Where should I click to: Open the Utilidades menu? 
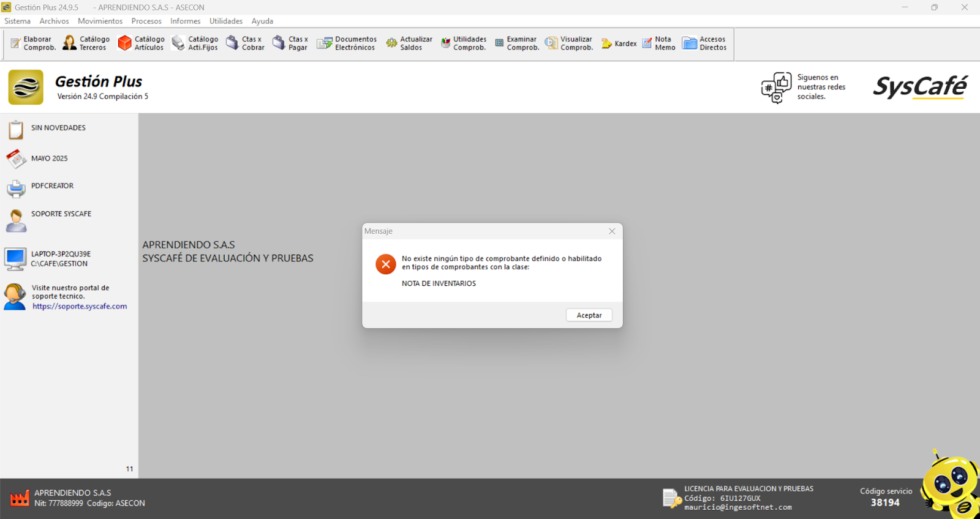226,21
